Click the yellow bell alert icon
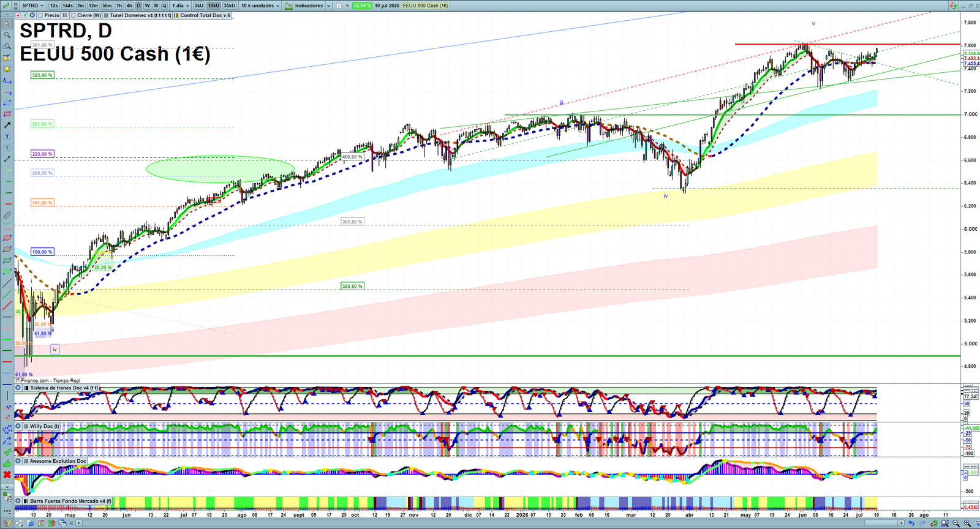 tap(7, 69)
